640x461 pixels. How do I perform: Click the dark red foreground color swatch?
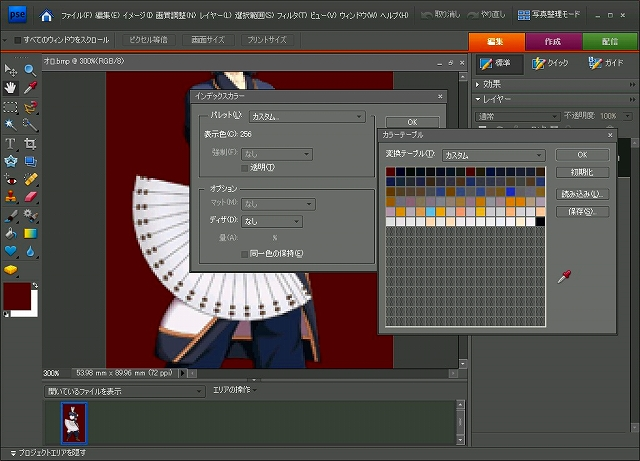17,296
